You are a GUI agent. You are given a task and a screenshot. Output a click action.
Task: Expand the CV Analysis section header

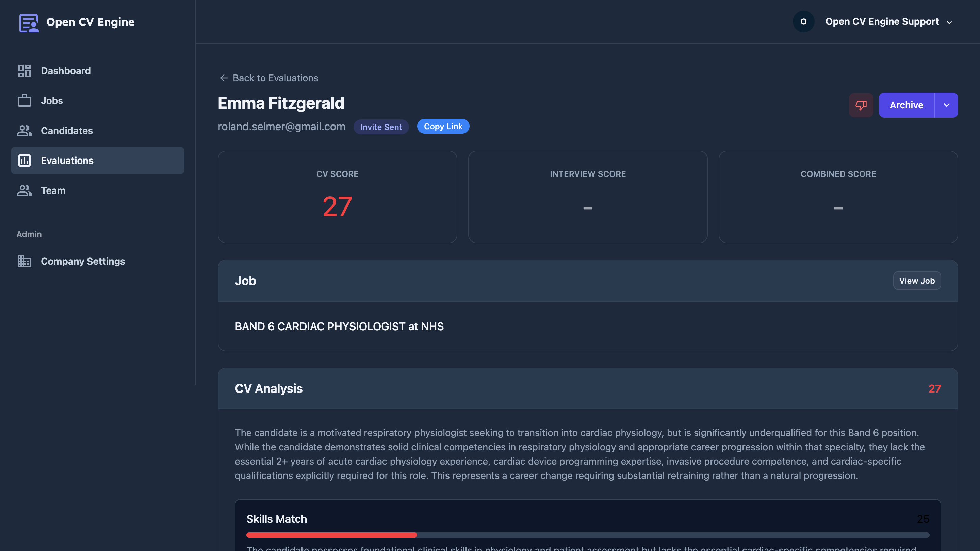click(x=268, y=388)
